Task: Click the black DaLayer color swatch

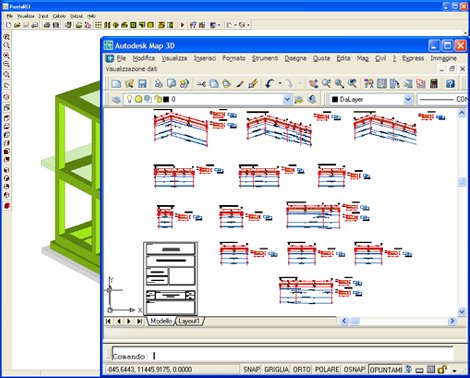Action: coord(335,99)
